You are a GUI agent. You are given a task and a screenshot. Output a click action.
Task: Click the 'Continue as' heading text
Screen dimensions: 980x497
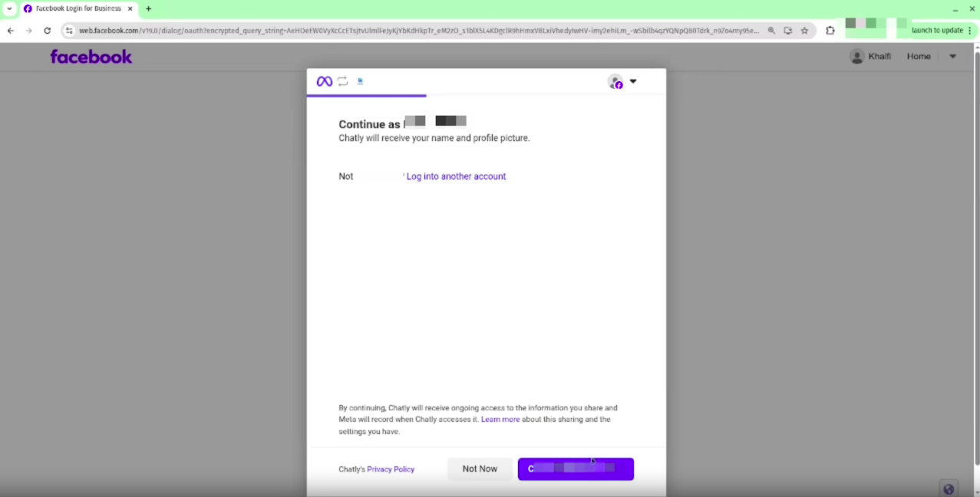click(x=370, y=124)
